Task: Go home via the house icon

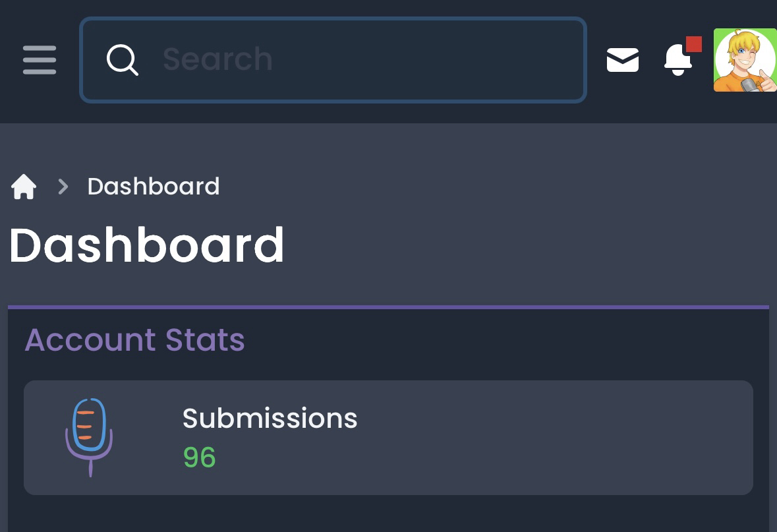Action: point(24,187)
